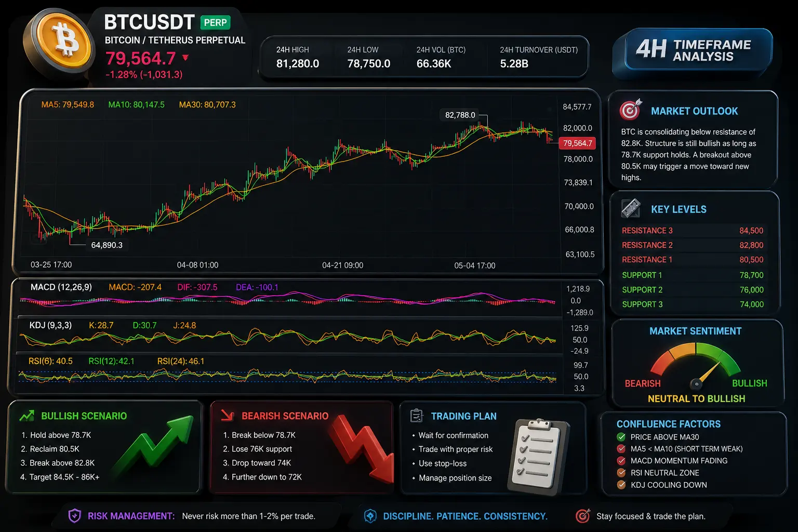This screenshot has height=532, width=798.
Task: Click the 05-04 17:00 date label
Action: pos(475,265)
